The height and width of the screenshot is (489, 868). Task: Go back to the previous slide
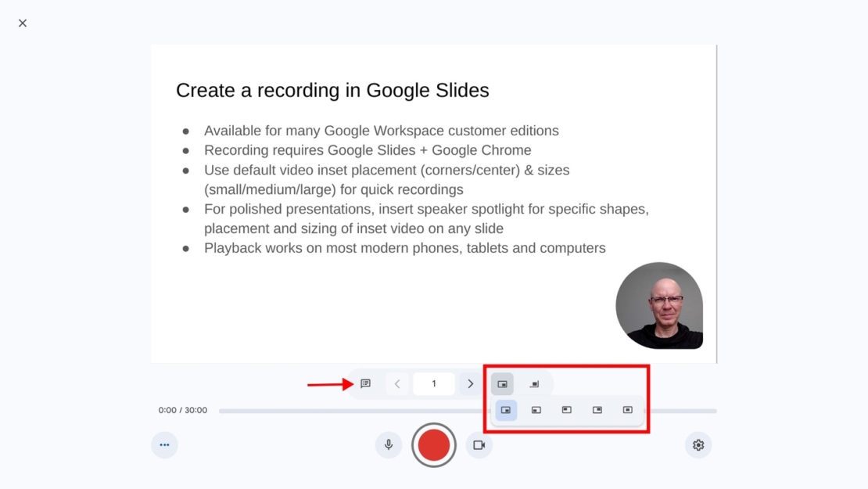coord(397,383)
